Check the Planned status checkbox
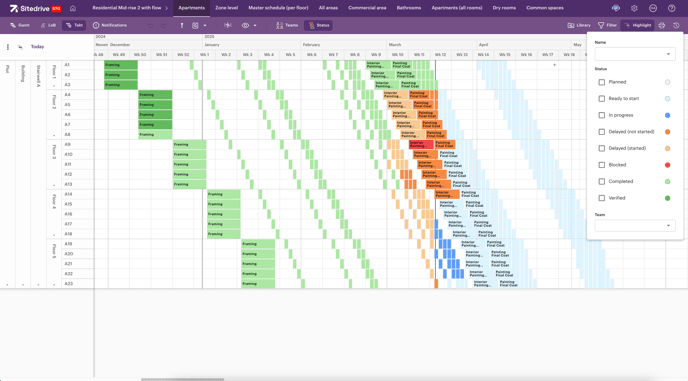This screenshot has width=688, height=381. click(x=602, y=82)
